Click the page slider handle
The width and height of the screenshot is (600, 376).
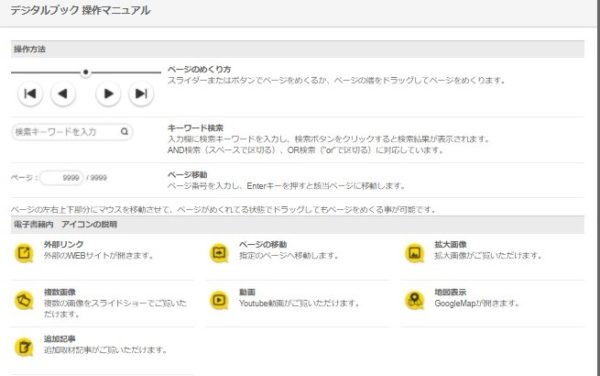pos(86,72)
